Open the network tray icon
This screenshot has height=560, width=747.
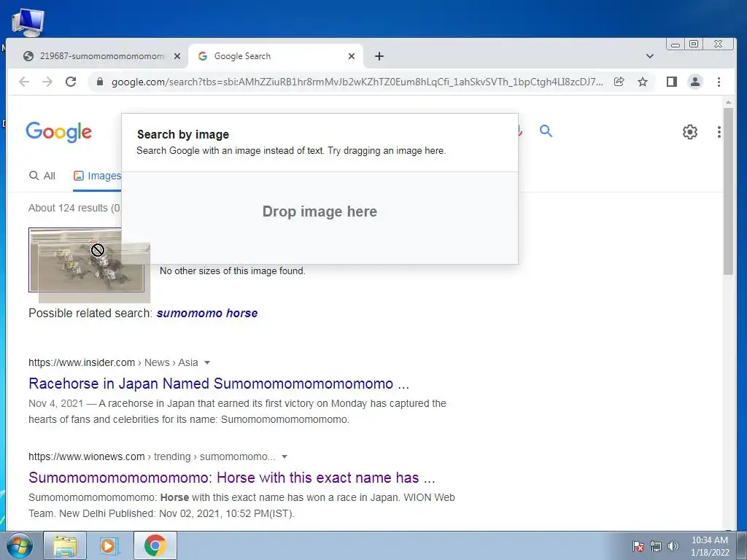(656, 546)
